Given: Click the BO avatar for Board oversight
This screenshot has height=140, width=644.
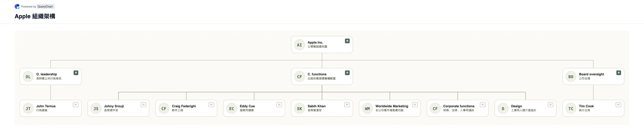Looking at the screenshot, I should pos(571,77).
